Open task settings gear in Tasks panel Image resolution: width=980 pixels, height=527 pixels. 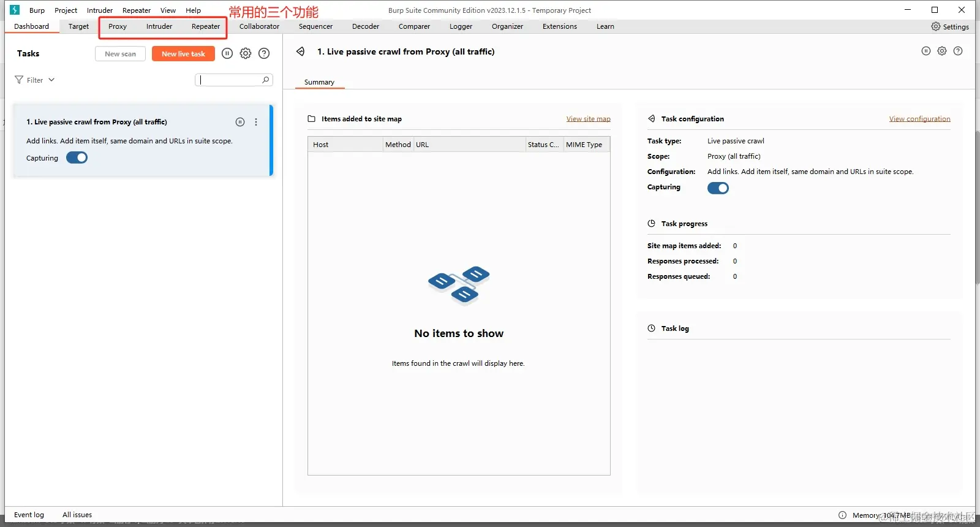(246, 53)
